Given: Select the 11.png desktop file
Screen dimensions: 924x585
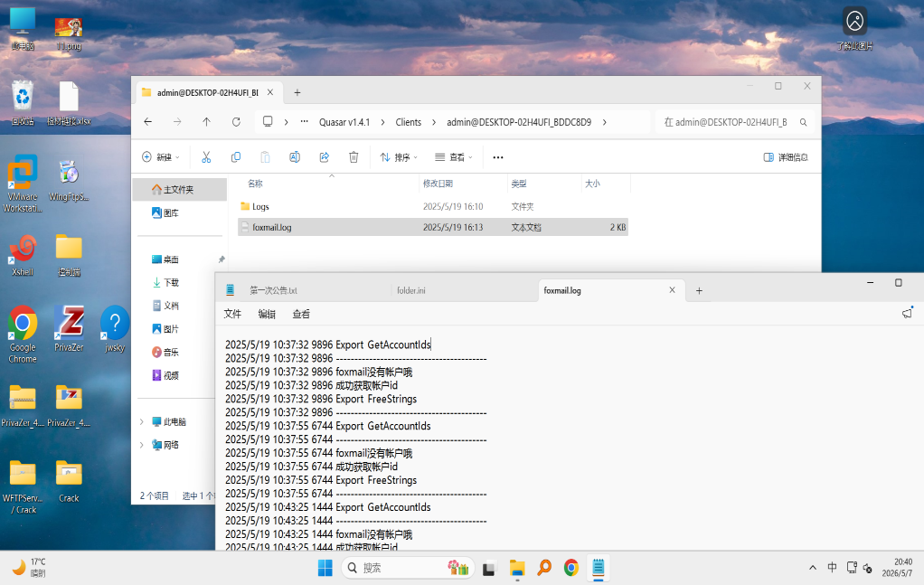Looking at the screenshot, I should pyautogui.click(x=69, y=33).
